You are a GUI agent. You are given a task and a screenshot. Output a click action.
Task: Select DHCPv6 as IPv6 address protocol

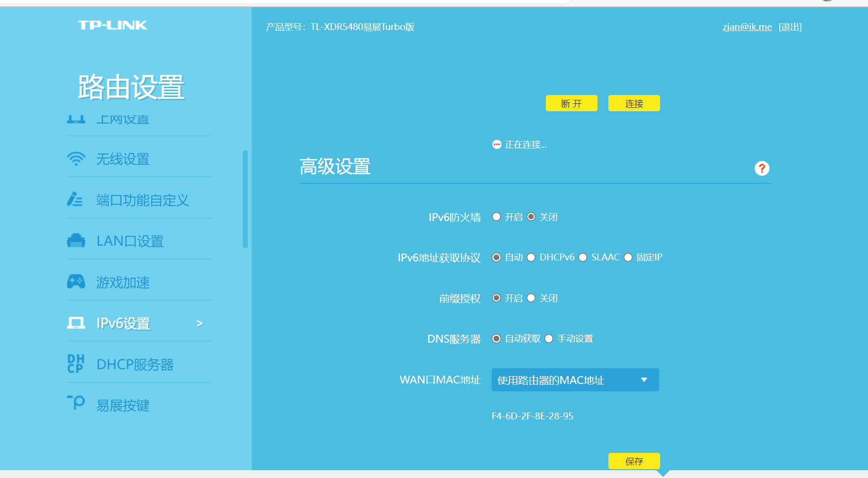(x=531, y=257)
